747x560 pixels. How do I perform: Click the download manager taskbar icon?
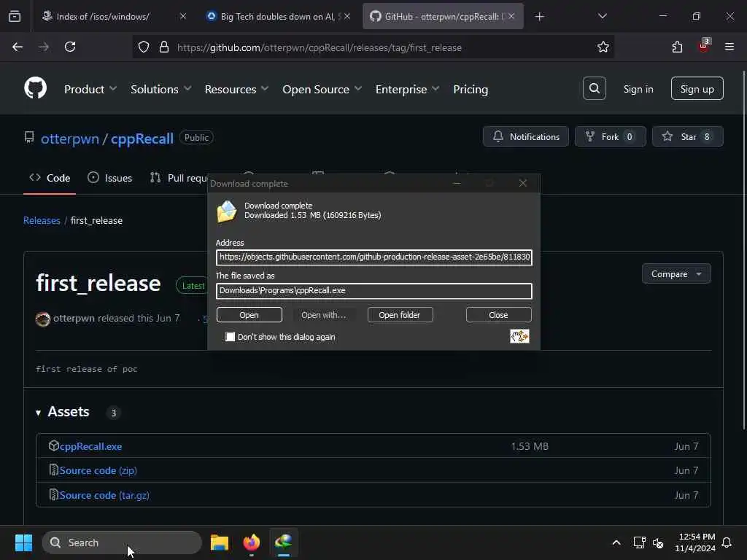pyautogui.click(x=284, y=542)
